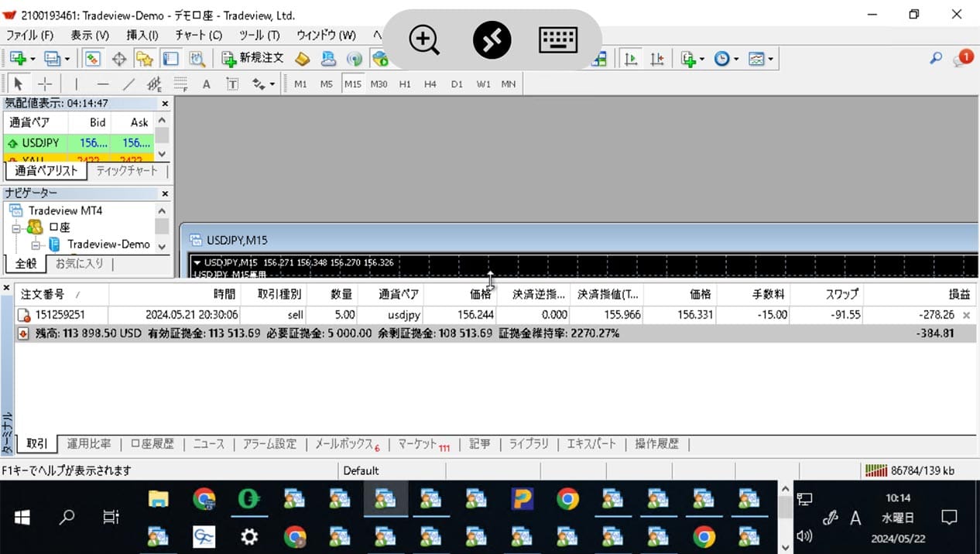Viewport: 980px width, 554px height.
Task: Click the search magnifier icon
Action: pyautogui.click(x=936, y=58)
